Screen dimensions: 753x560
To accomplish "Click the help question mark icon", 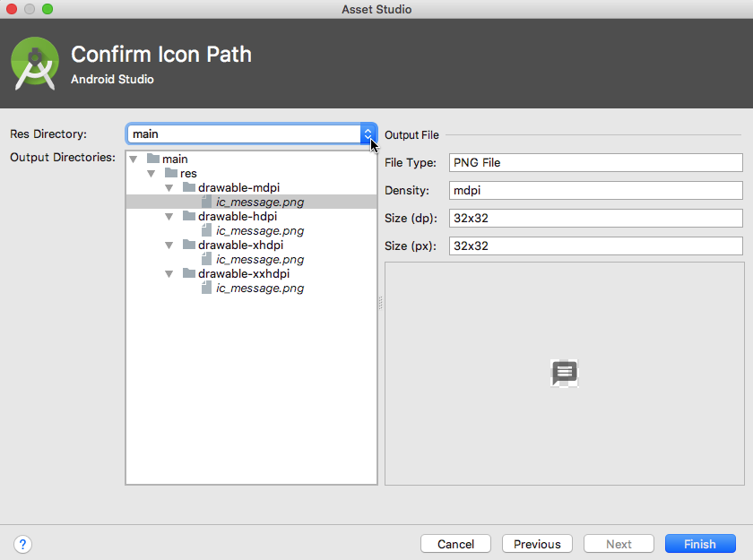I will click(x=22, y=544).
